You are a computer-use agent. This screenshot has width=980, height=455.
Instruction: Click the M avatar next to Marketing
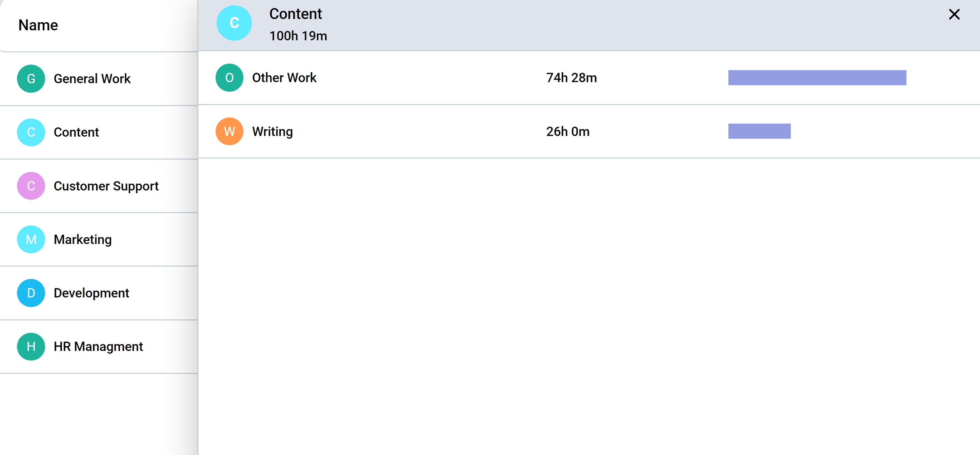(x=31, y=240)
